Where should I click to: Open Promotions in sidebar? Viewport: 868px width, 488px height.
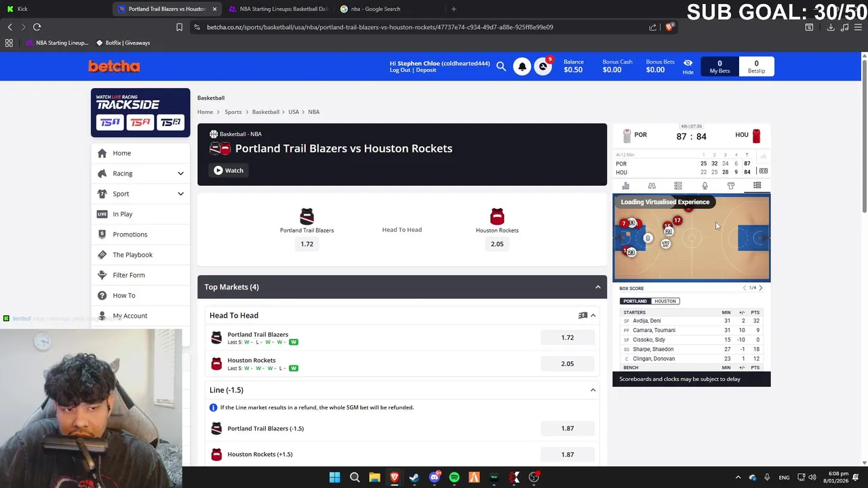click(x=140, y=235)
